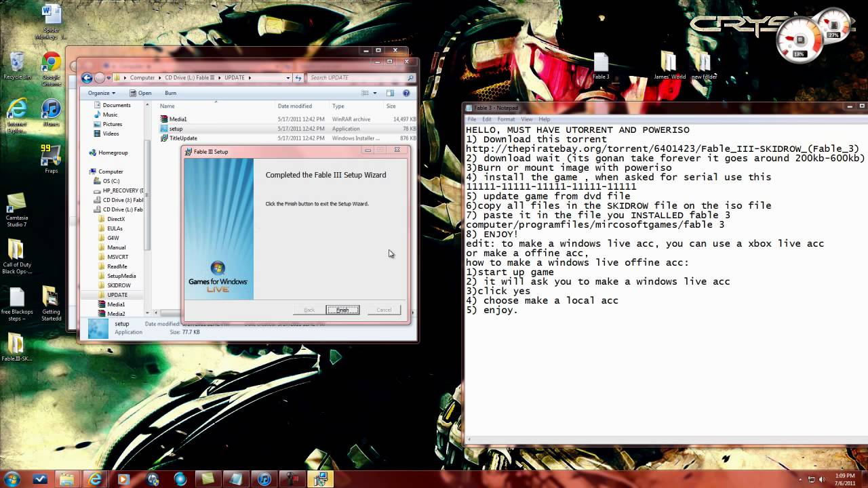Sort by the Type column header
Screen dimensions: 868x488
coord(356,106)
